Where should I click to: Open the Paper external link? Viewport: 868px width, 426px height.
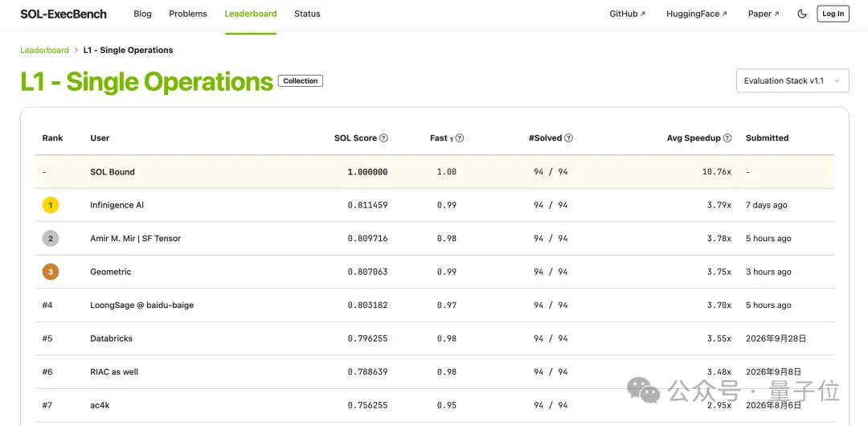pyautogui.click(x=764, y=14)
